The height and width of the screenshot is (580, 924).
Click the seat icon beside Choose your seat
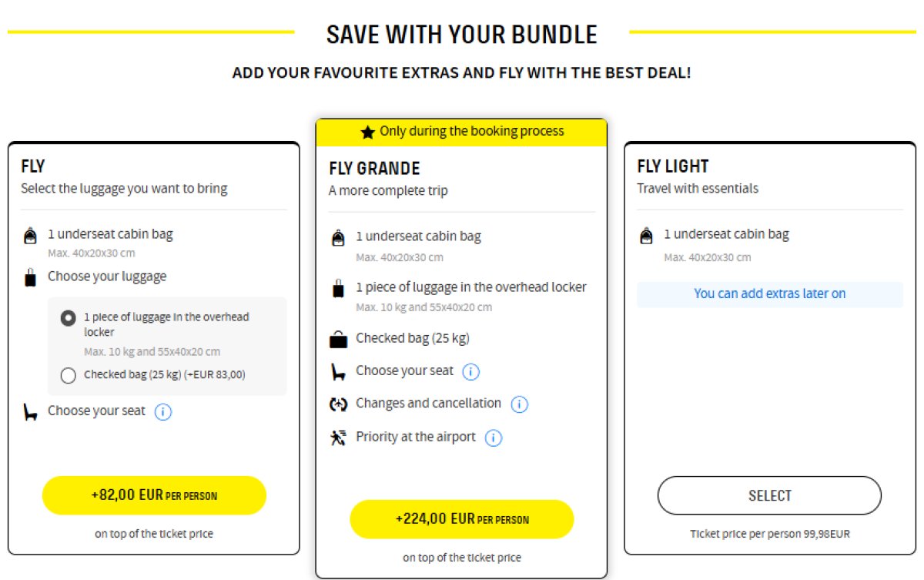(336, 370)
